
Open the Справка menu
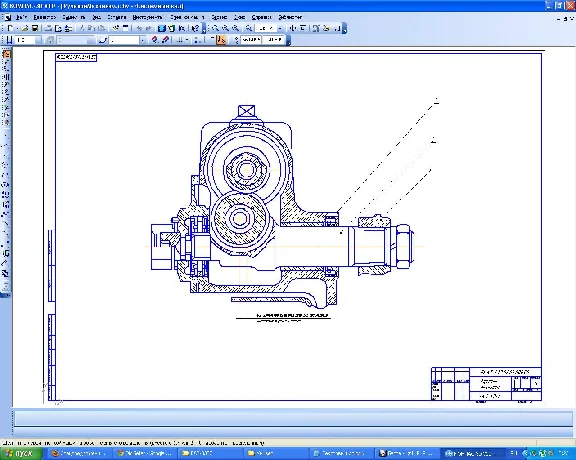262,17
